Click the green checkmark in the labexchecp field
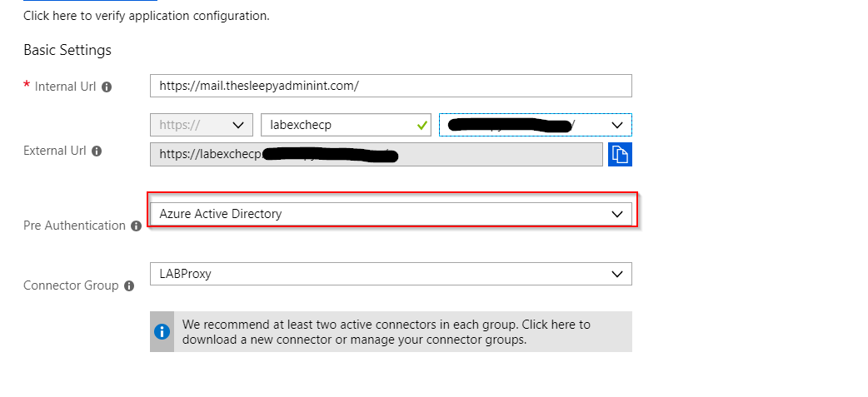 coord(422,125)
